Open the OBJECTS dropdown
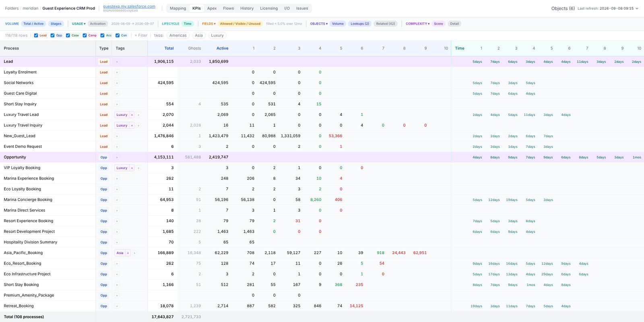Viewport: 644px width, 322px height. 319,24
